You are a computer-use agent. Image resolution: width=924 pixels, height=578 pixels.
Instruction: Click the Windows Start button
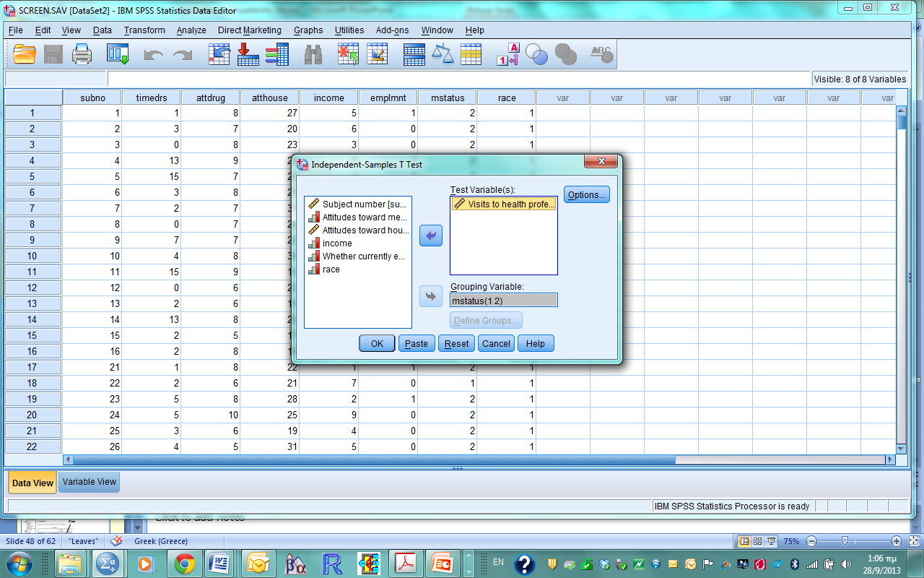click(18, 563)
